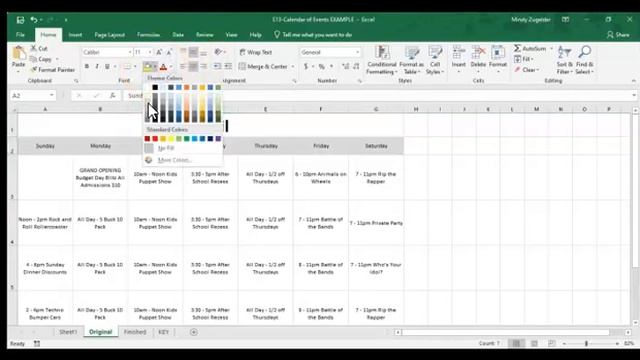Screen dimensions: 640x360
Task: Click the Save icon in title bar
Action: coord(20,20)
